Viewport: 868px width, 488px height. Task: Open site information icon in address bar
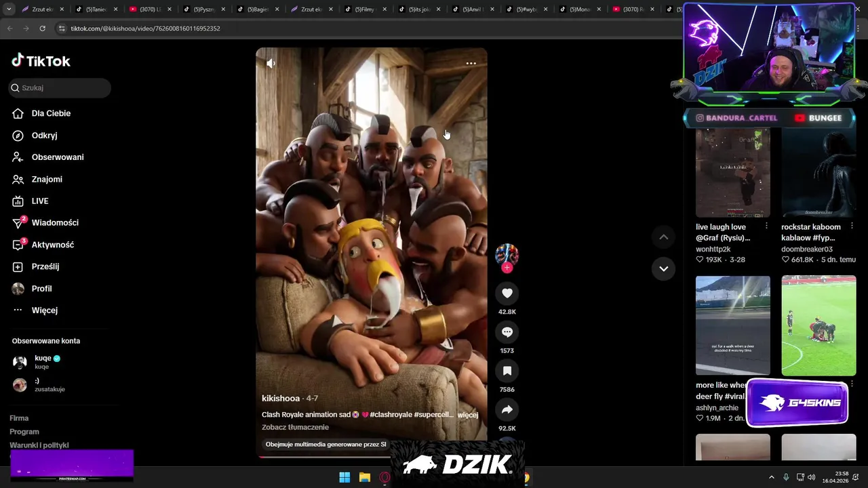(x=62, y=28)
